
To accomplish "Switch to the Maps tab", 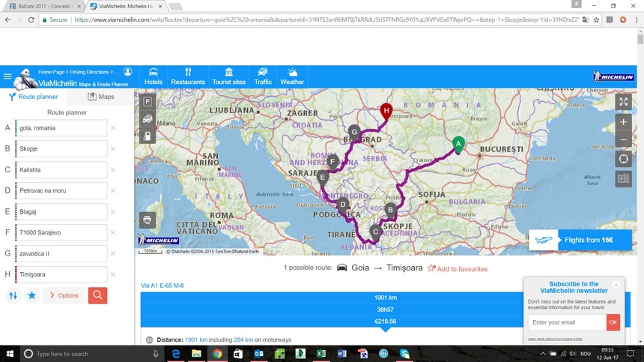I will pyautogui.click(x=101, y=97).
